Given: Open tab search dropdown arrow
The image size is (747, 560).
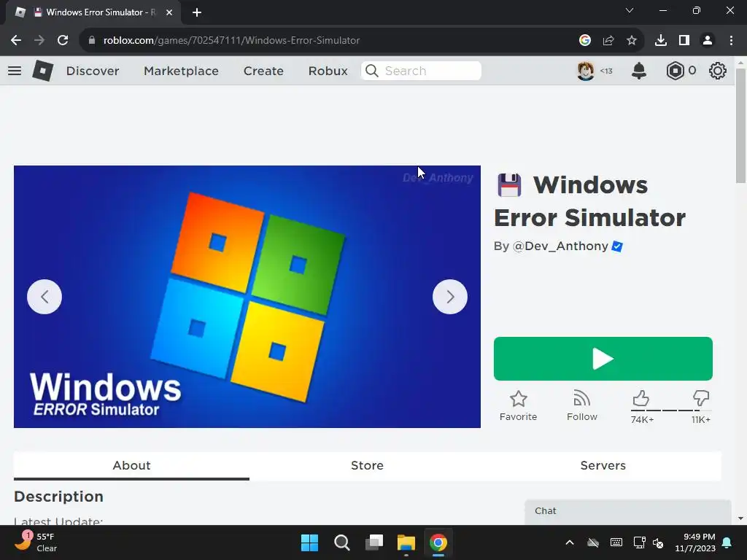Looking at the screenshot, I should click(630, 10).
